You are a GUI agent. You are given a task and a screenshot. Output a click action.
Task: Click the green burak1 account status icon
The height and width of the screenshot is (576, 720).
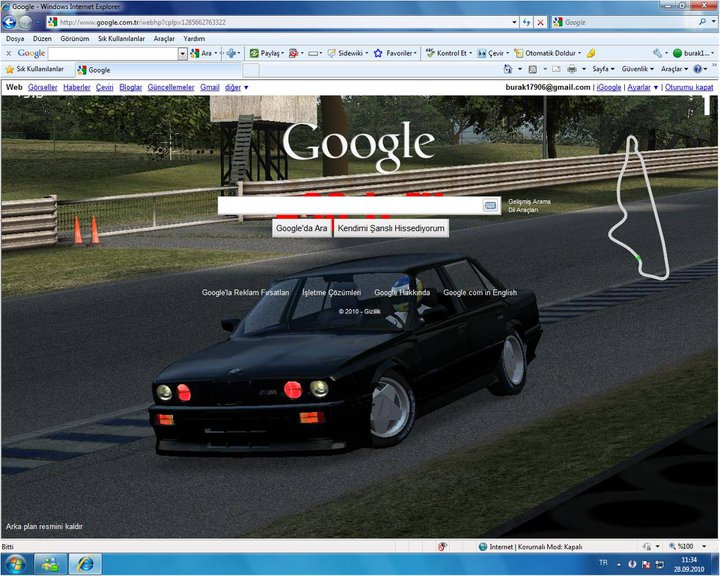[677, 53]
